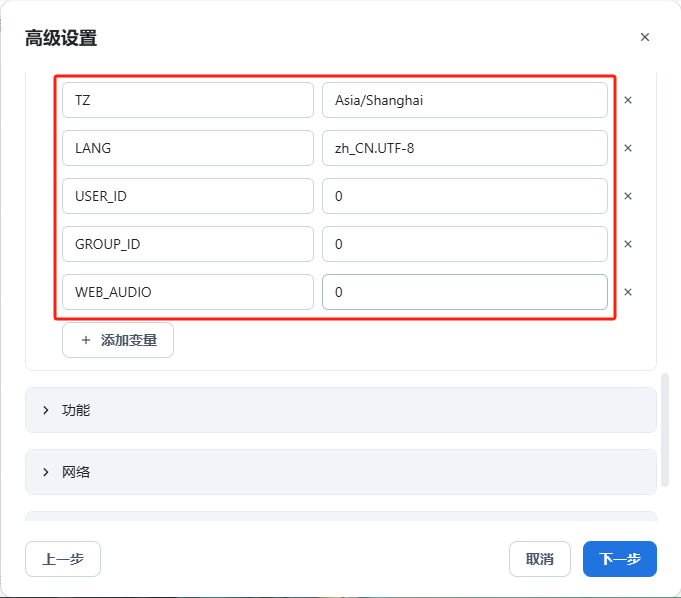The height and width of the screenshot is (598, 681).
Task: Click the dialog's vertical scrollbar
Action: click(x=664, y=430)
